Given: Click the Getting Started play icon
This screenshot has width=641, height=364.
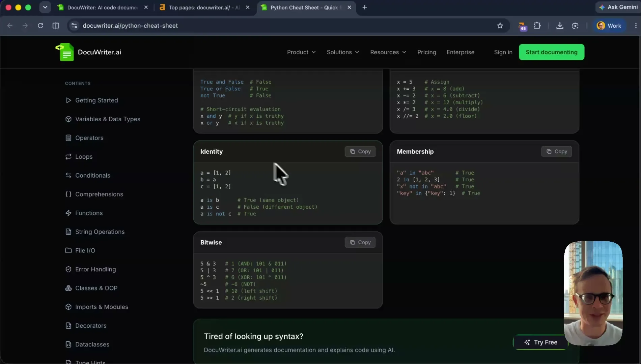Looking at the screenshot, I should (x=68, y=100).
